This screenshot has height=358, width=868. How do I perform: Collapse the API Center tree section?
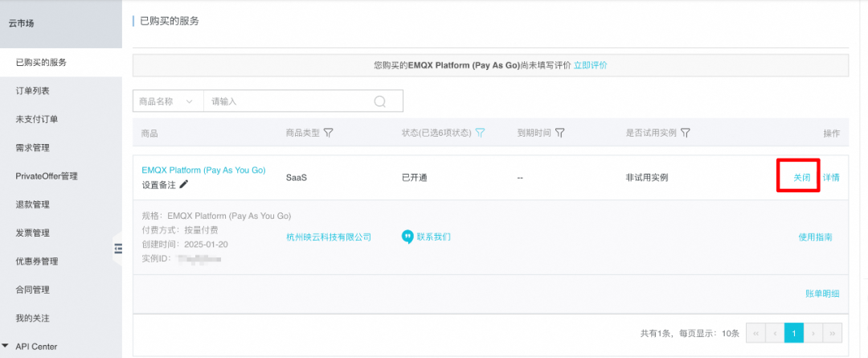[6, 346]
